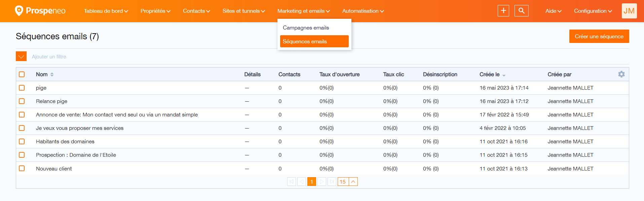Image resolution: width=644 pixels, height=201 pixels.
Task: Sort by Créée le column arrow
Action: tap(504, 75)
